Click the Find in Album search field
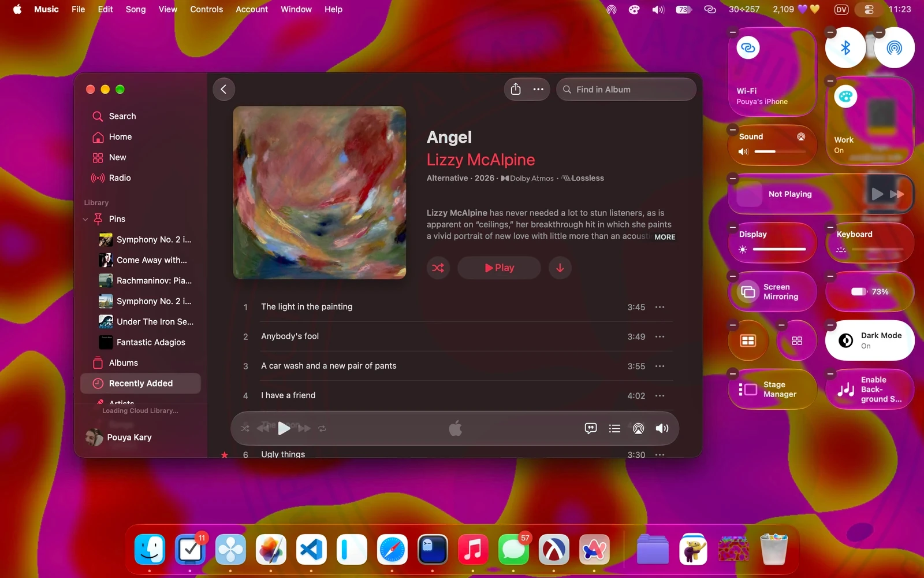 [x=626, y=89]
